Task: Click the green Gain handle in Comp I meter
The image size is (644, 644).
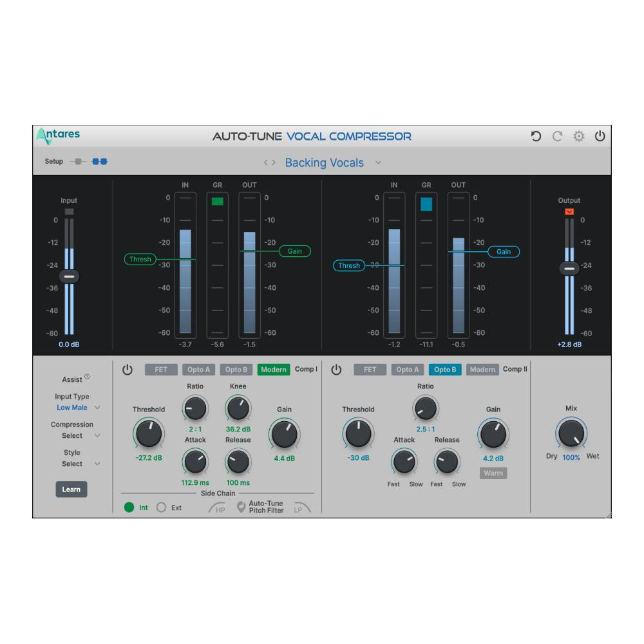Action: (295, 251)
